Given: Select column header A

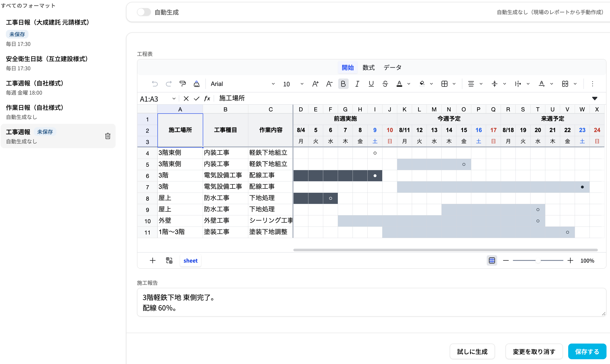Looking at the screenshot, I should (x=180, y=109).
